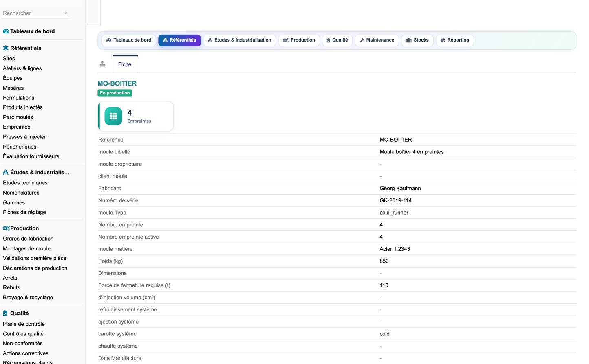Open Parc moules in sidebar
The image size is (589, 364).
click(18, 117)
